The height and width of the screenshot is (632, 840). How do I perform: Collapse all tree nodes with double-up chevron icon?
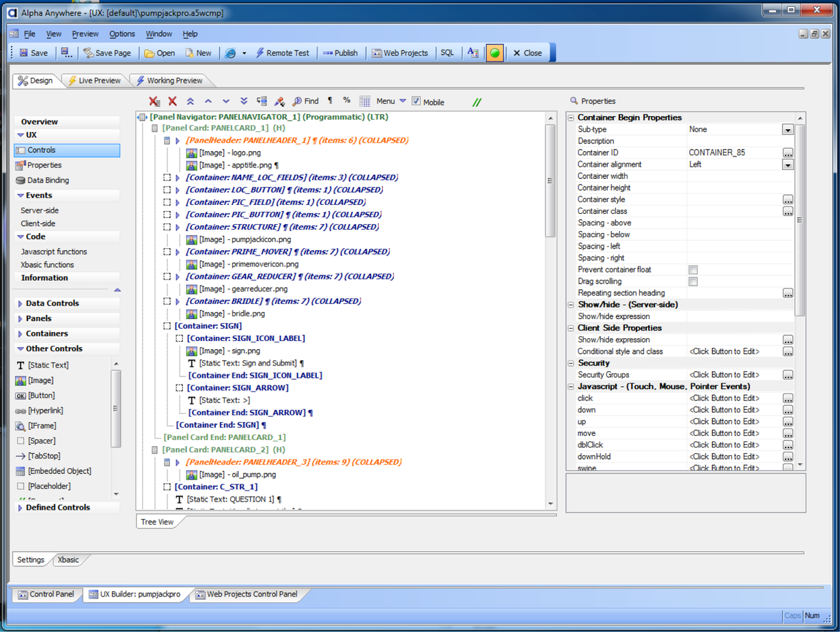point(189,101)
